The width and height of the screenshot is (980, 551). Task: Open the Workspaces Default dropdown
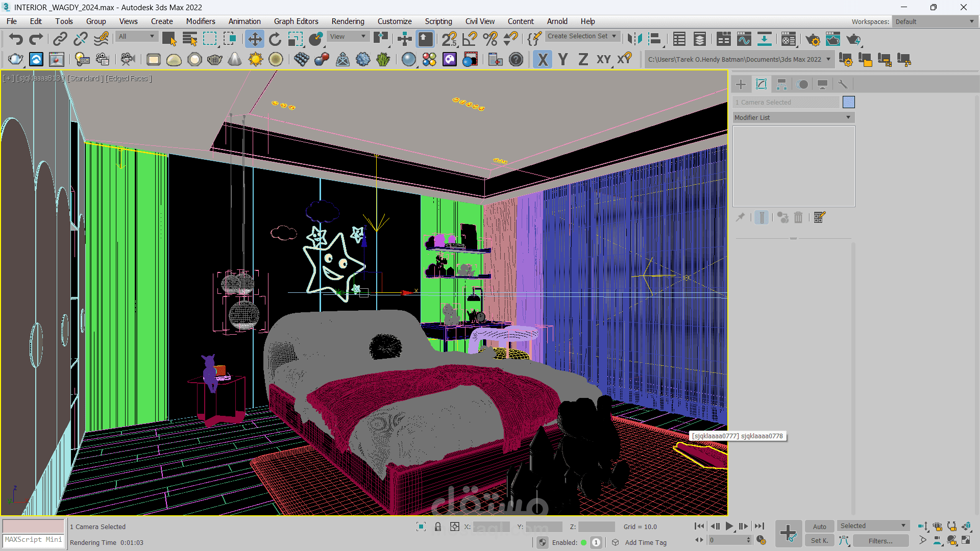pyautogui.click(x=934, y=21)
